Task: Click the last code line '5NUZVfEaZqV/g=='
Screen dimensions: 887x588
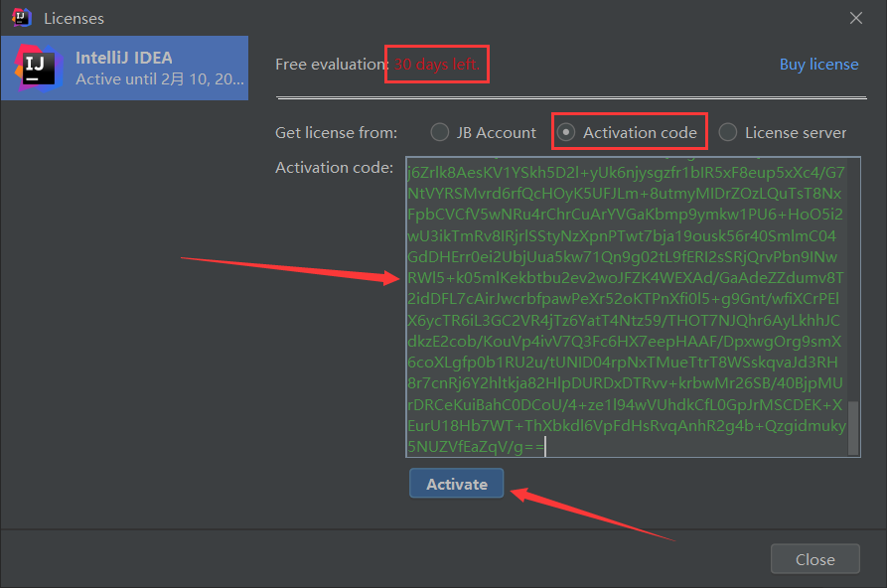Action: (x=475, y=447)
